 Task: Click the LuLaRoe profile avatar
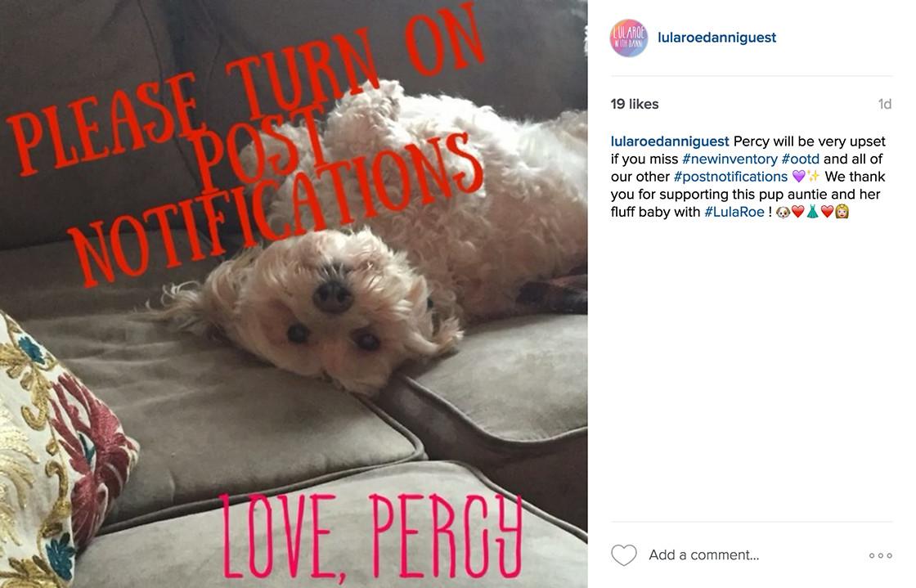629,38
